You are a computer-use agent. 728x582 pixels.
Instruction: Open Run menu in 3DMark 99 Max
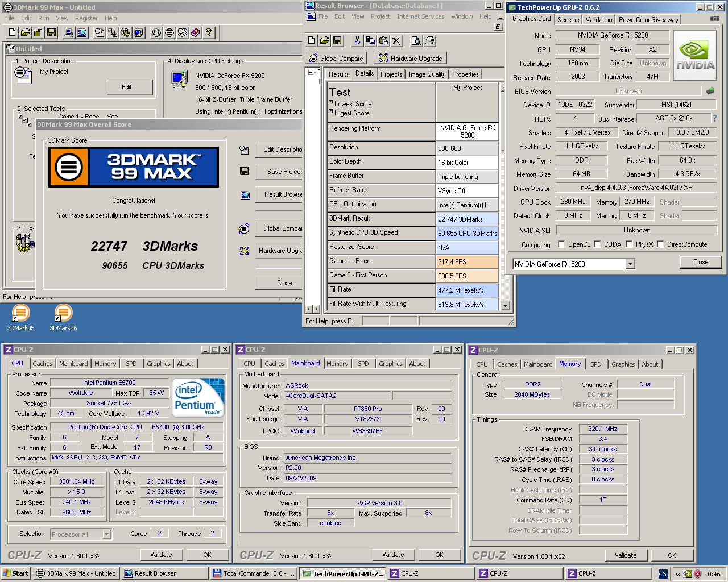pos(44,18)
